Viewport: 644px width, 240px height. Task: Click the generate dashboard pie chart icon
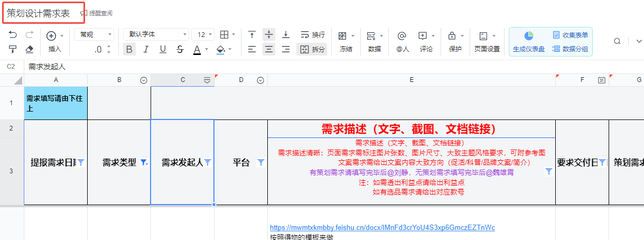tap(529, 35)
